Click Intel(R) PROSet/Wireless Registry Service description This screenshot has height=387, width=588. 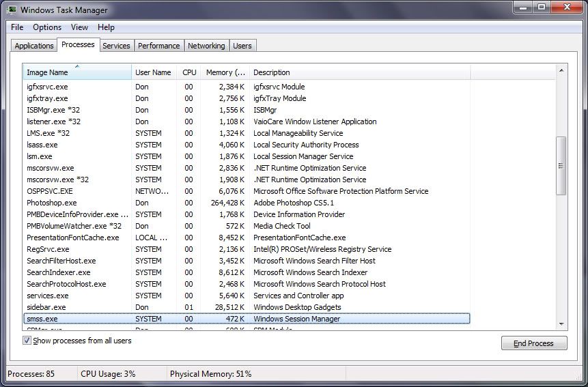pyautogui.click(x=322, y=249)
